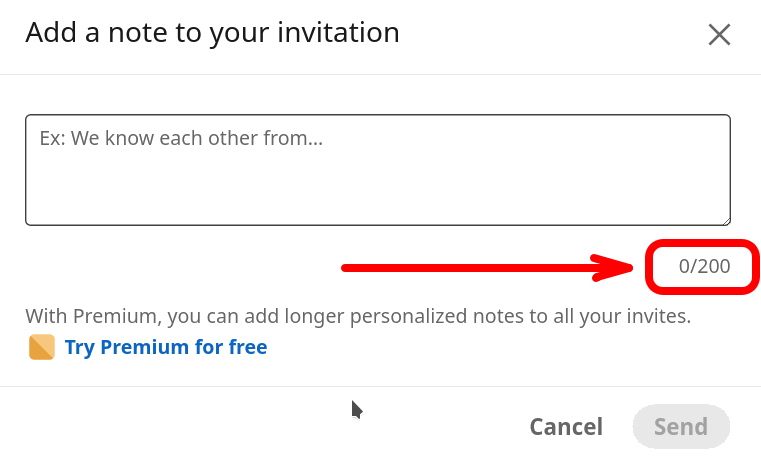761x458 pixels.
Task: Focus the invitation note text area
Action: point(378,170)
